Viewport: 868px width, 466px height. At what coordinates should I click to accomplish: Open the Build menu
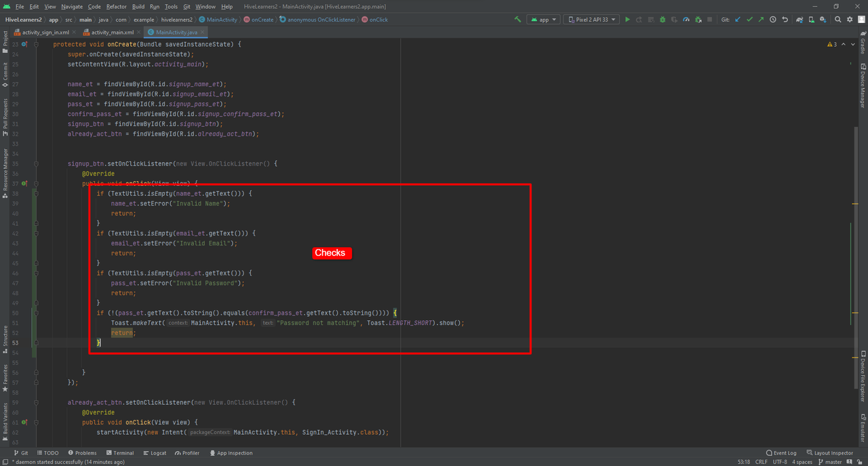click(138, 6)
